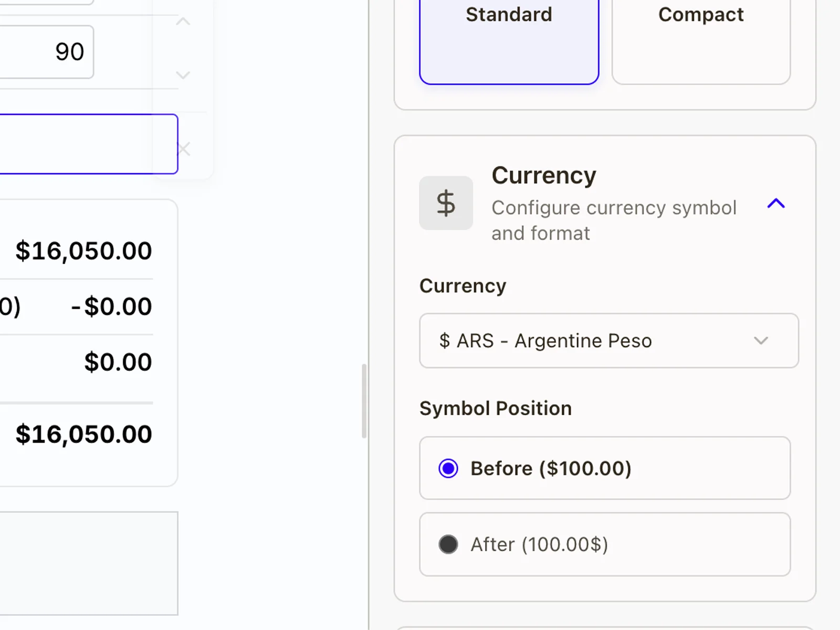840x630 pixels.
Task: Open the $ ARS - Argentine Peso currency selector
Action: [608, 341]
